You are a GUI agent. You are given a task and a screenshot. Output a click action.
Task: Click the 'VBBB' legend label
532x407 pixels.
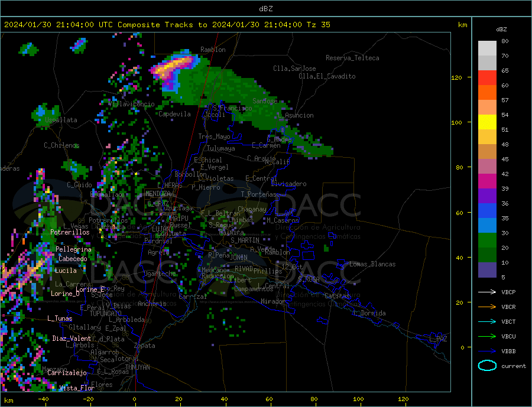(x=508, y=351)
